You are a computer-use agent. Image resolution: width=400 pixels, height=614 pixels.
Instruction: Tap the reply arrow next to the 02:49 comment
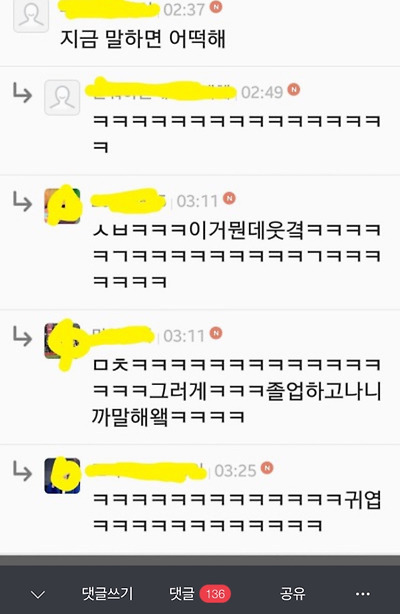coord(22,92)
